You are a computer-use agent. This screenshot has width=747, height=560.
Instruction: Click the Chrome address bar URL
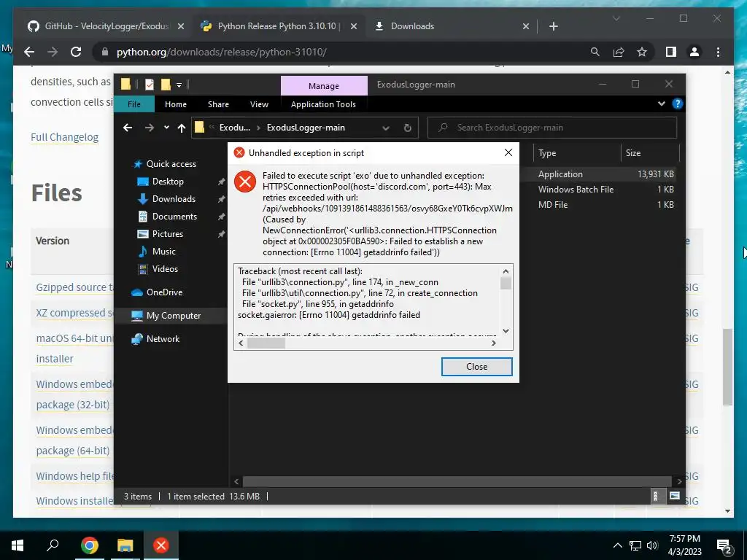pos(222,52)
